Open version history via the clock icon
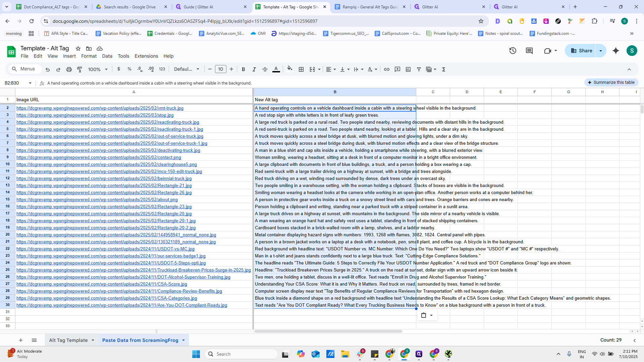The width and height of the screenshot is (644, 362). (513, 51)
